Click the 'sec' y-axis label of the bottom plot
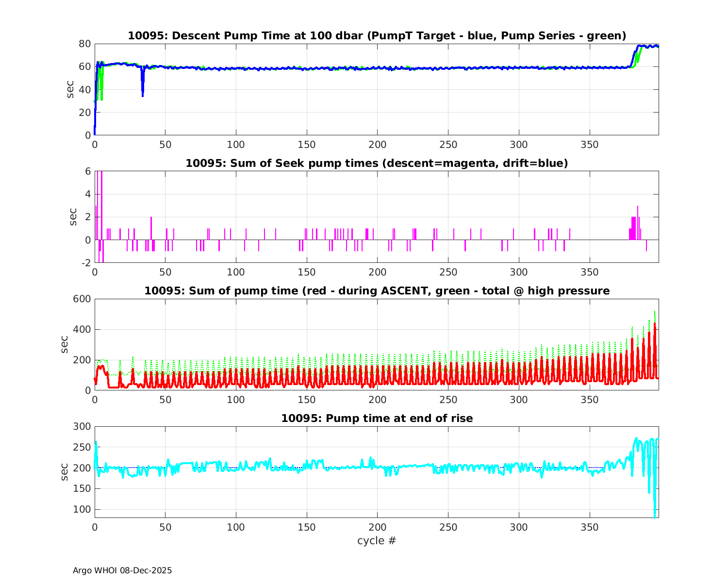The image size is (728, 582). [x=65, y=471]
